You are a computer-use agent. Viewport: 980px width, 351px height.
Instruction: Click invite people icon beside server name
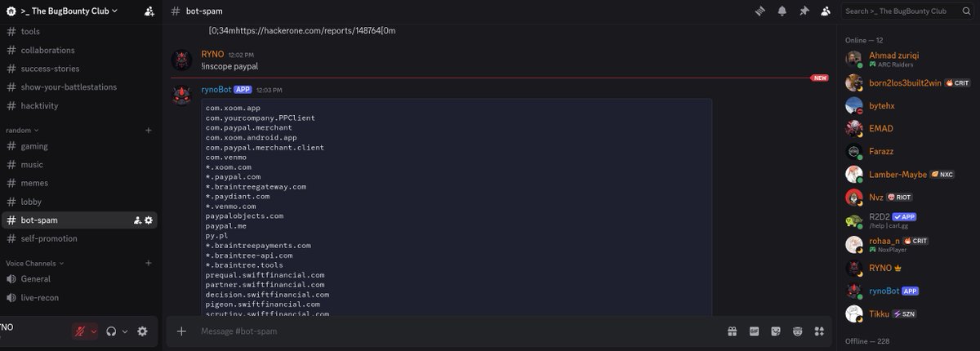(149, 11)
